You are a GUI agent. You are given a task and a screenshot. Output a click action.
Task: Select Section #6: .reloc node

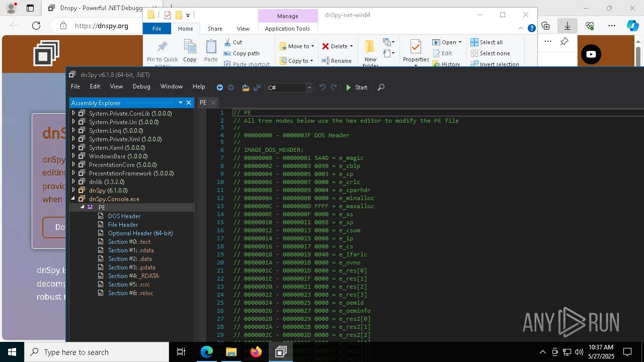point(131,293)
